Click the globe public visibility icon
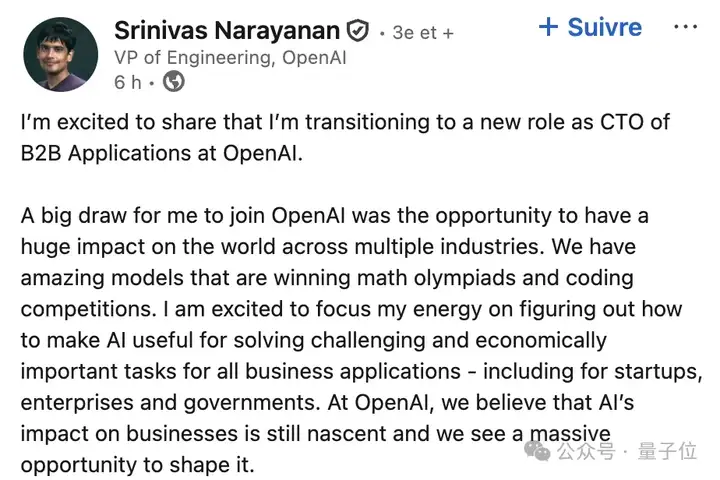The image size is (720, 480). (173, 82)
